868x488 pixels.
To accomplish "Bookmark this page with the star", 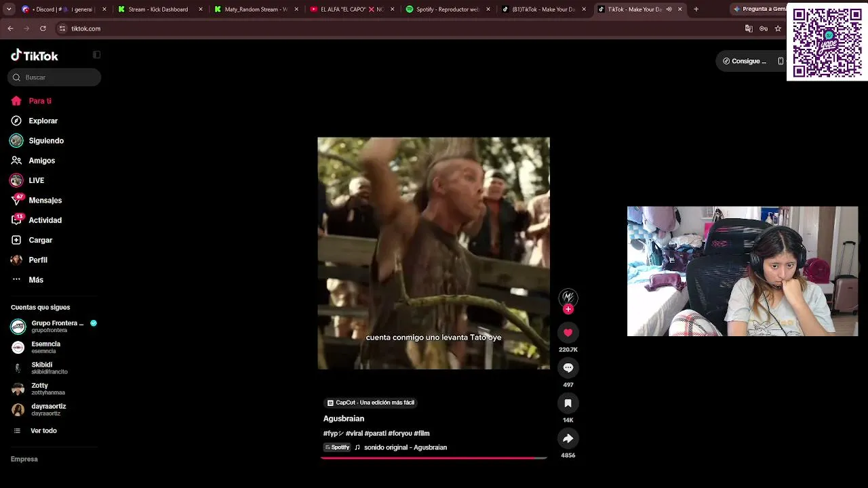I will 778,28.
